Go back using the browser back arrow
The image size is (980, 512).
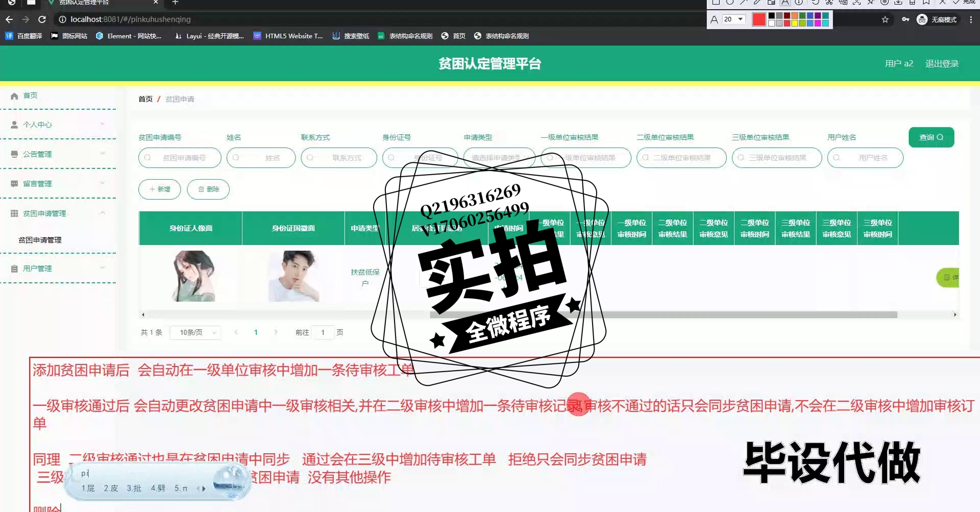[x=9, y=19]
